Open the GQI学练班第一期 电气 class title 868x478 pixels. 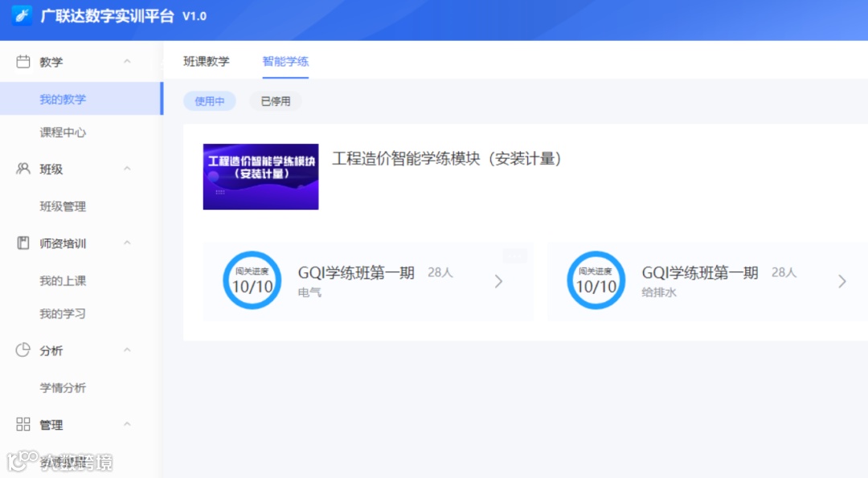click(x=356, y=273)
